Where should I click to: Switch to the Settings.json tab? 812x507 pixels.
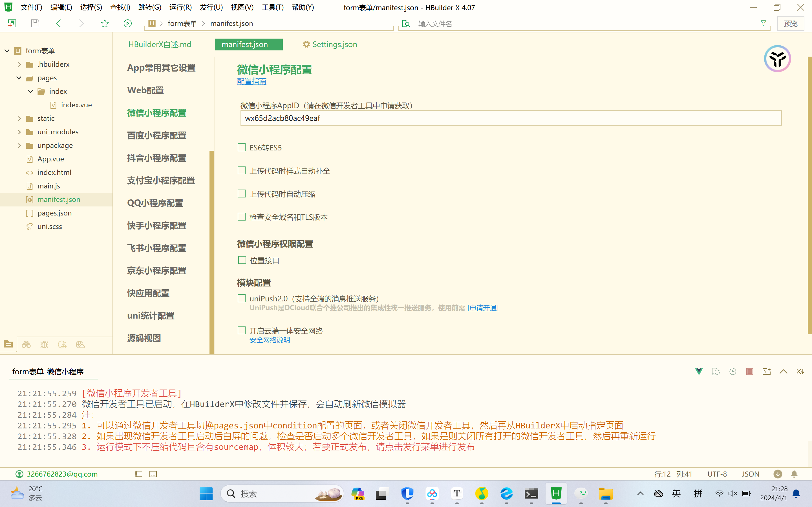click(x=334, y=44)
